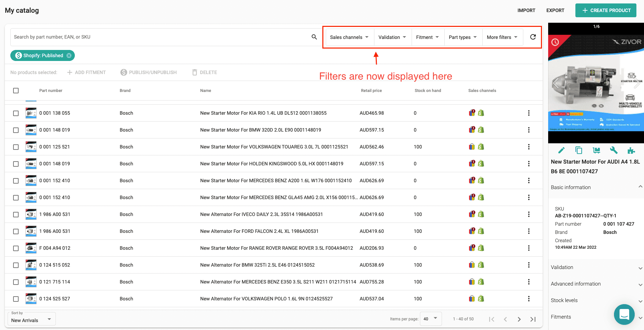The width and height of the screenshot is (644, 330).
Task: Focus the part number search field
Action: (x=160, y=37)
